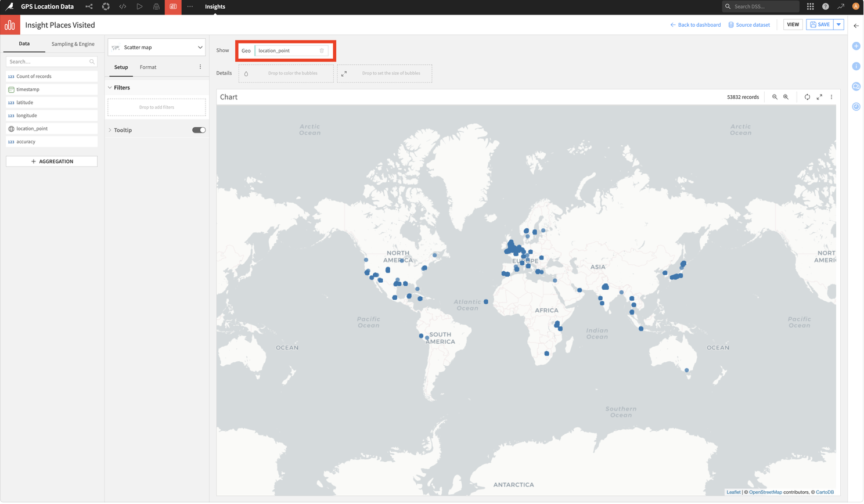Toggle the Tooltip switch
The image size is (864, 504).
199,130
